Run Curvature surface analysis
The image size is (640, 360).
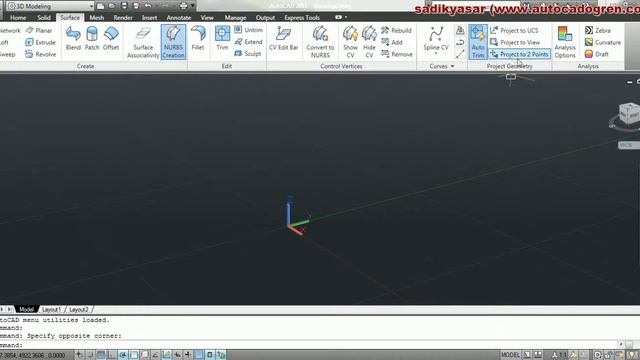[x=602, y=42]
